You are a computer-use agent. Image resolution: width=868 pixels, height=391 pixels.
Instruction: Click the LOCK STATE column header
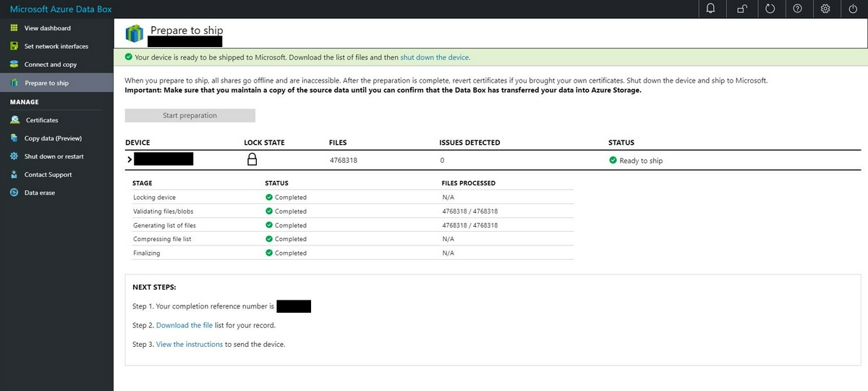pyautogui.click(x=264, y=143)
